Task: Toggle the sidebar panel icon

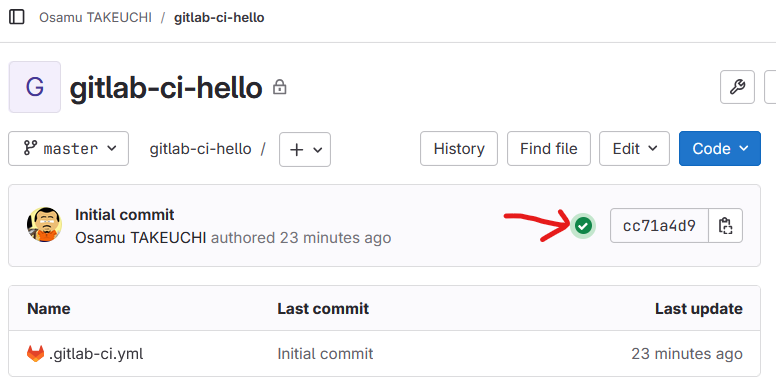Action: [x=17, y=17]
